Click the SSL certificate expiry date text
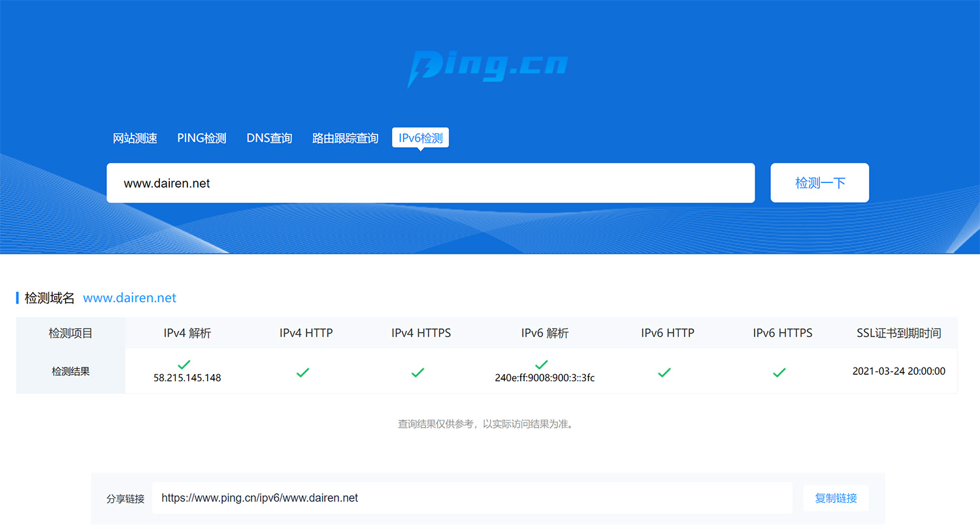The width and height of the screenshot is (980, 529). tap(899, 371)
